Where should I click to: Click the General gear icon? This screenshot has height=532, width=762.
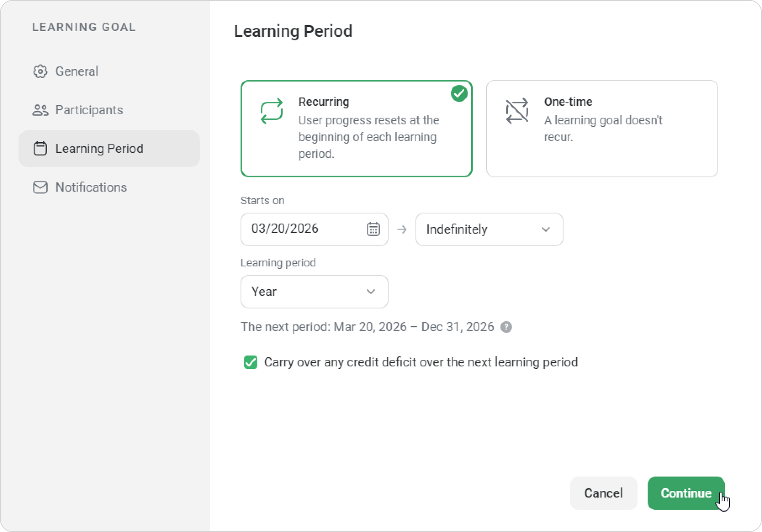pos(40,71)
